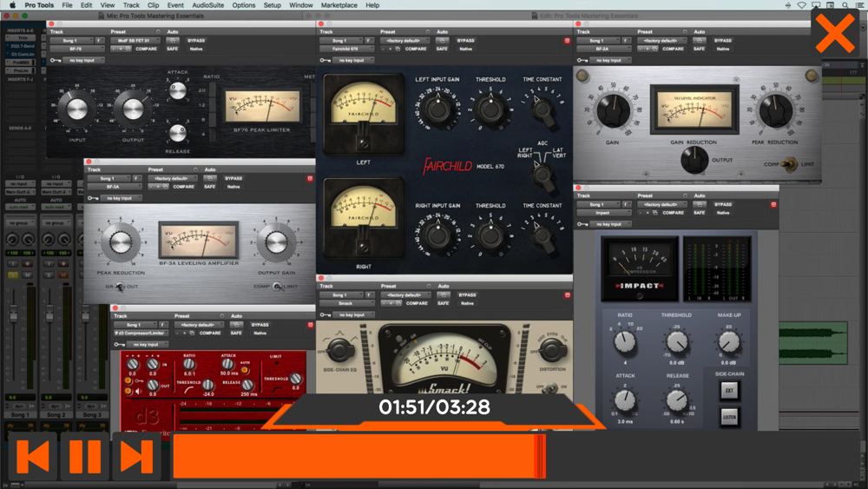Click the Spotlight search icon in menu bar

[x=845, y=5]
